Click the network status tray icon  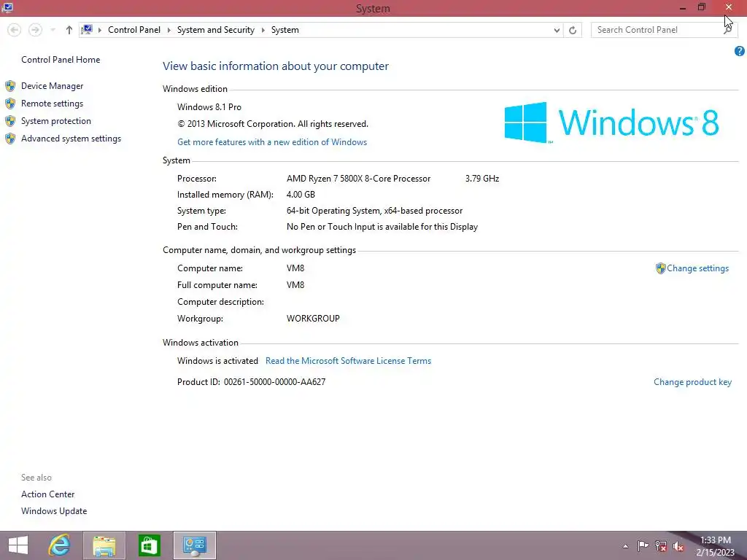(x=661, y=546)
